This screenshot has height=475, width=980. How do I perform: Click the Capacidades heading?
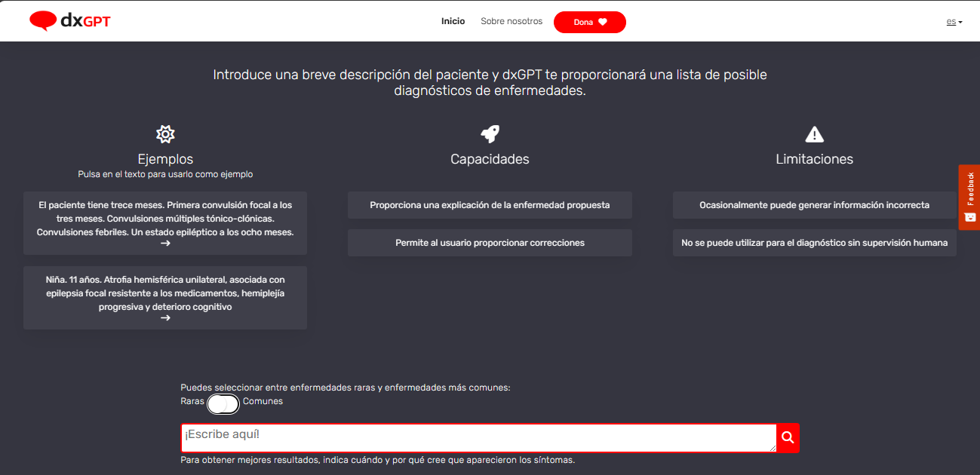coord(490,159)
